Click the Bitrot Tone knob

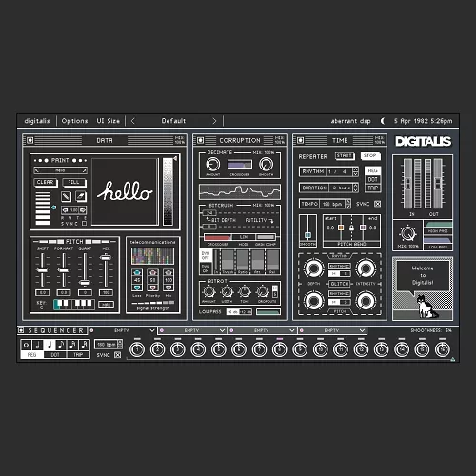pos(245,291)
